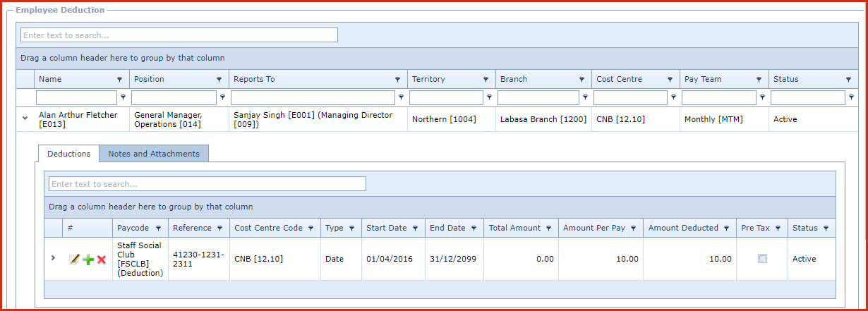Screen dimensions: 868x311
Task: Click the deductions grid search box
Action: click(x=207, y=184)
